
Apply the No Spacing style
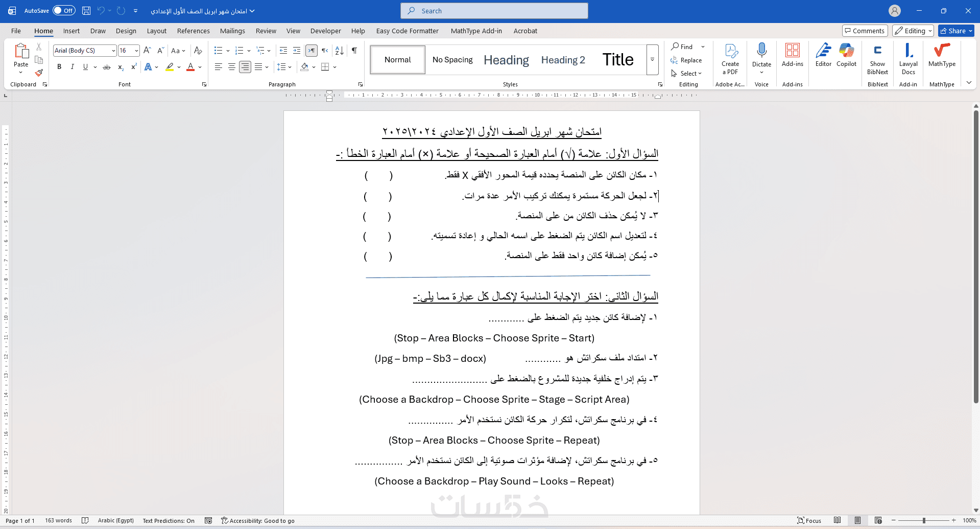coord(452,60)
